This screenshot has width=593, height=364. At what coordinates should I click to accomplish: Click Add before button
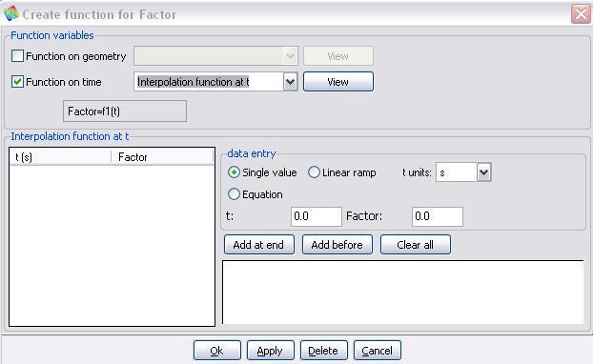[x=337, y=245]
